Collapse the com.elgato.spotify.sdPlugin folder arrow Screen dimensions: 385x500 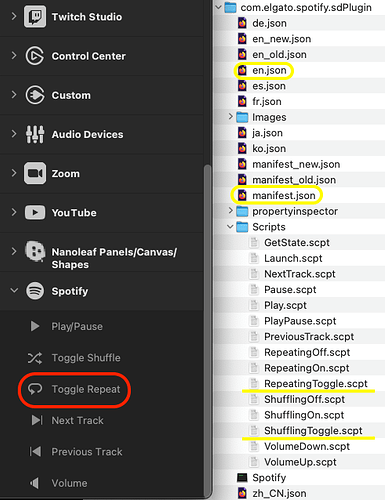(219, 7)
